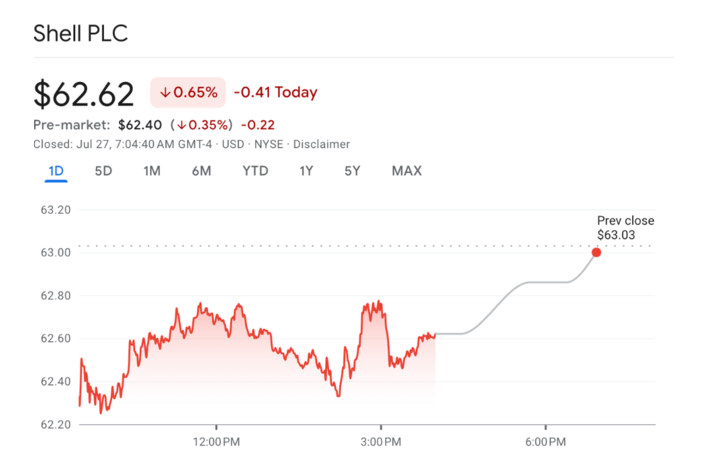Select the YTD range tab
This screenshot has height=476, width=722.
[255, 171]
